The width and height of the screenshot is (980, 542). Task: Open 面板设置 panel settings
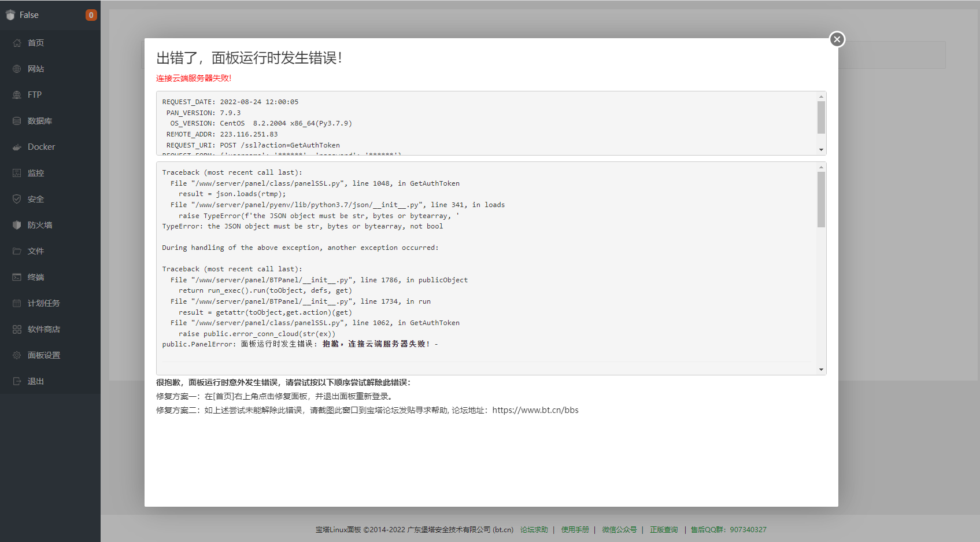pos(44,355)
